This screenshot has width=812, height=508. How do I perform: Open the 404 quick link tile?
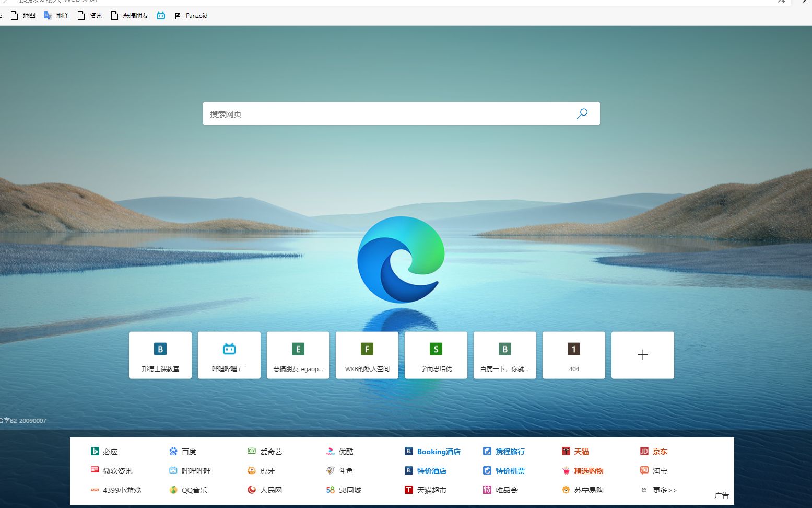click(x=574, y=355)
